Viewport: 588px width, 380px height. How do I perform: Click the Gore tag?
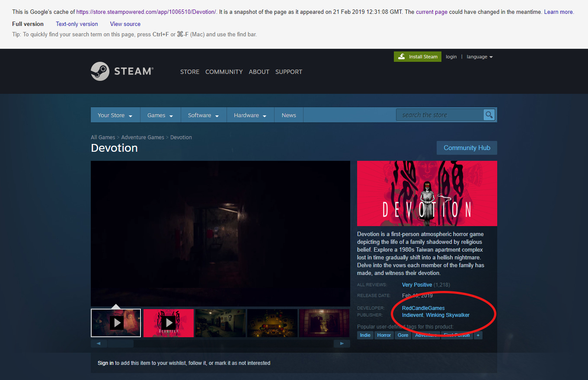403,335
